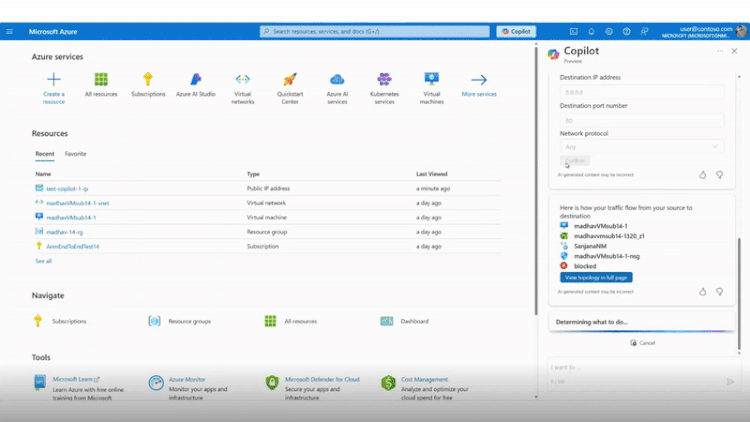Open Subscriptions key icon in Azure services
750x422 pixels.
pyautogui.click(x=148, y=79)
